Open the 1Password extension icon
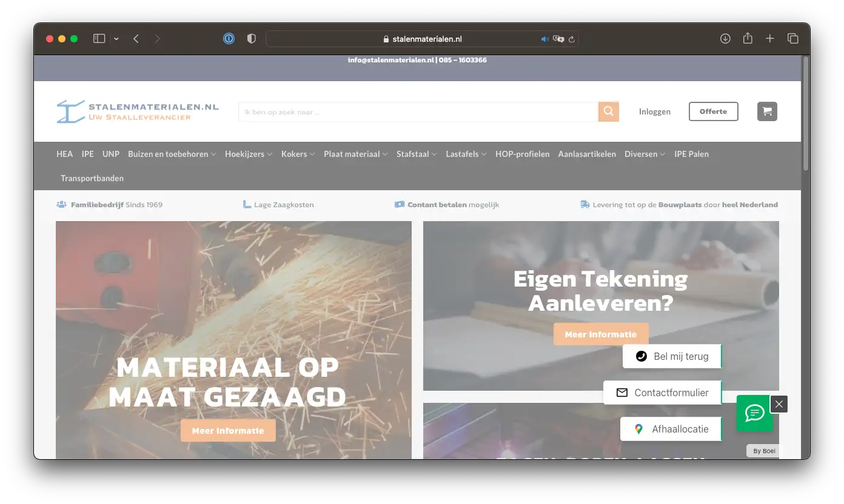This screenshot has height=504, width=844. [229, 39]
